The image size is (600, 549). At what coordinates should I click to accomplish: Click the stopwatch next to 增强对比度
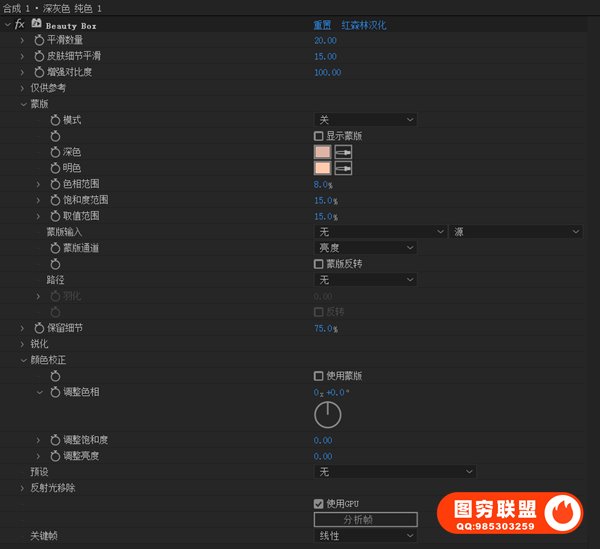(39, 72)
